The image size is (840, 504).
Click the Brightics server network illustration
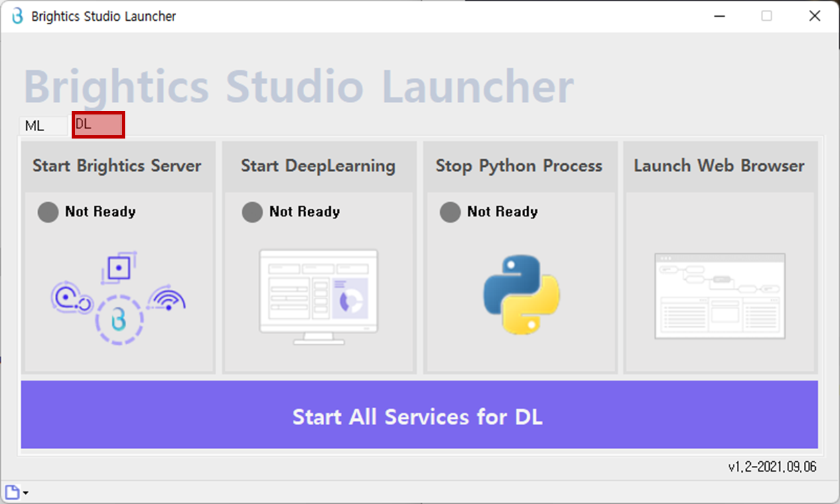(119, 299)
